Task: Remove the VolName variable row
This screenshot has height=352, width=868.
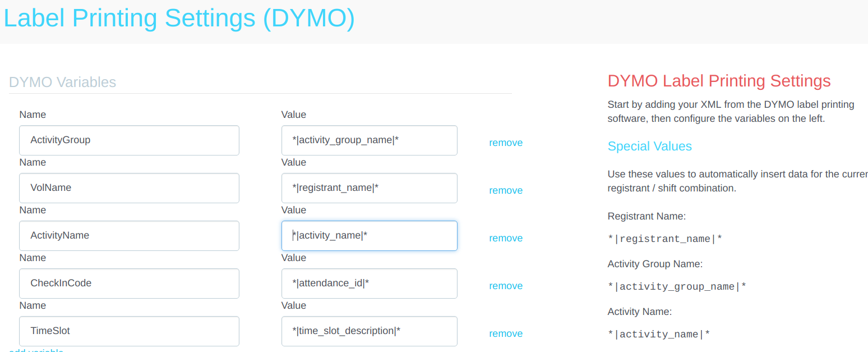Action: (505, 190)
